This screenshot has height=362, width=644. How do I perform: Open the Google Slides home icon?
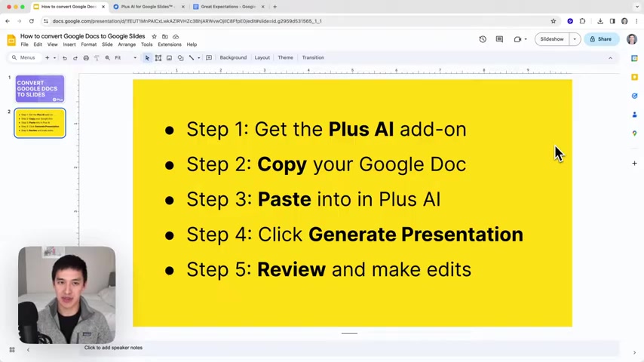point(11,40)
